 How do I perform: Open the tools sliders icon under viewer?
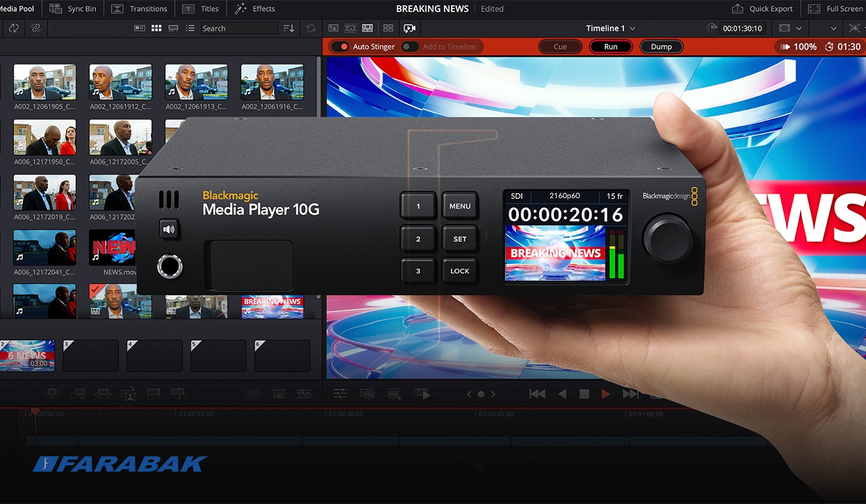[341, 394]
